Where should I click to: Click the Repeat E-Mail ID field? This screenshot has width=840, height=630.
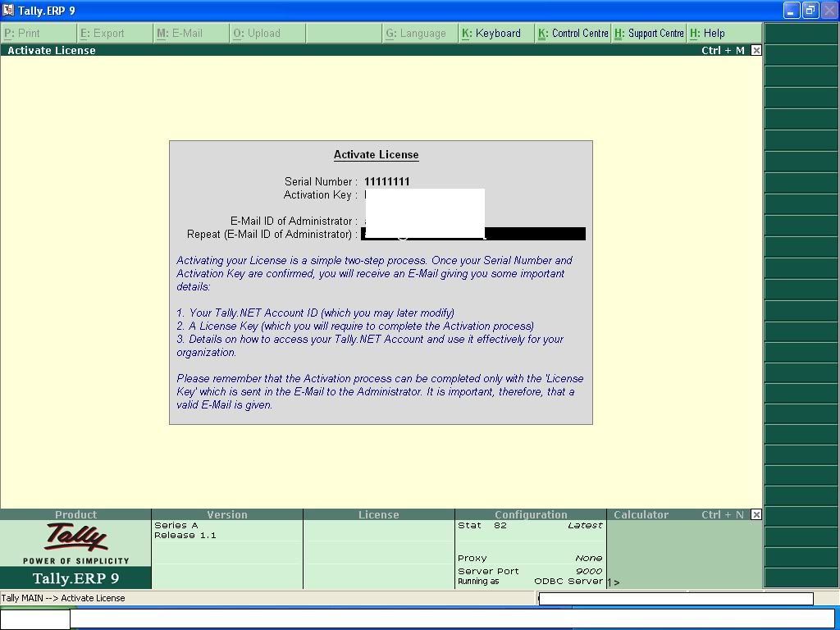473,234
